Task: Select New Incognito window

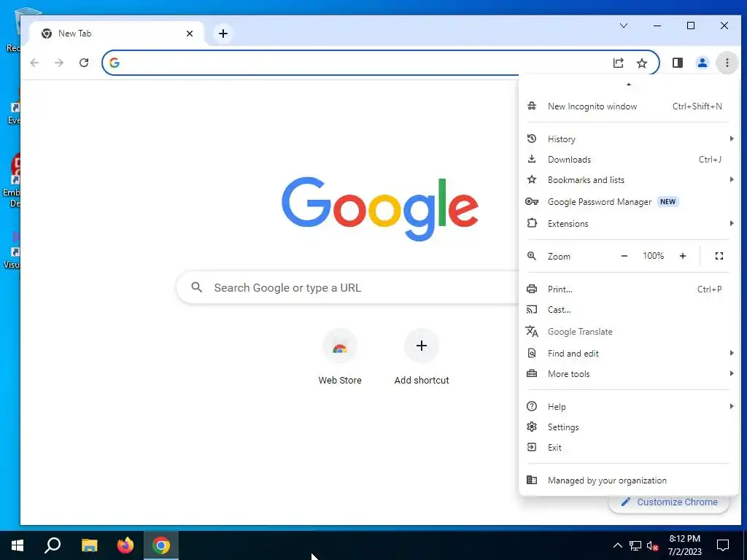Action: (628, 106)
